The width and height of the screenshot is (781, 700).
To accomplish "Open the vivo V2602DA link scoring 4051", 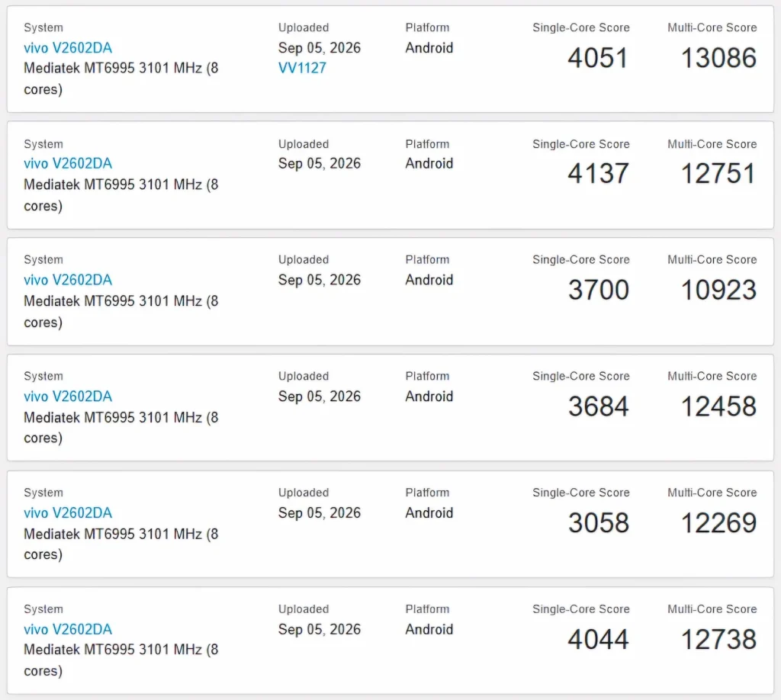I will [68, 48].
